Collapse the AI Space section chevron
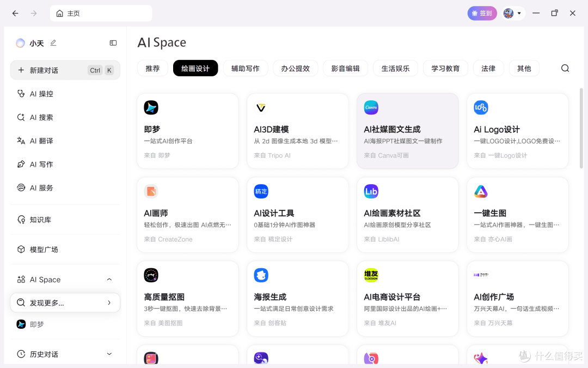 pos(109,279)
